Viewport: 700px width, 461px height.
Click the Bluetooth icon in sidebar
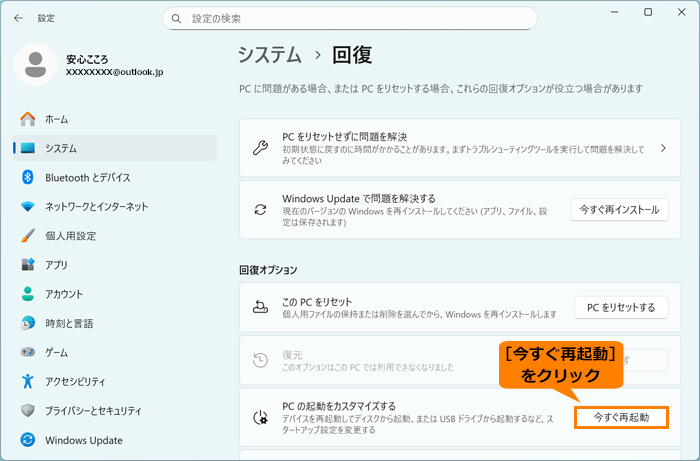28,177
